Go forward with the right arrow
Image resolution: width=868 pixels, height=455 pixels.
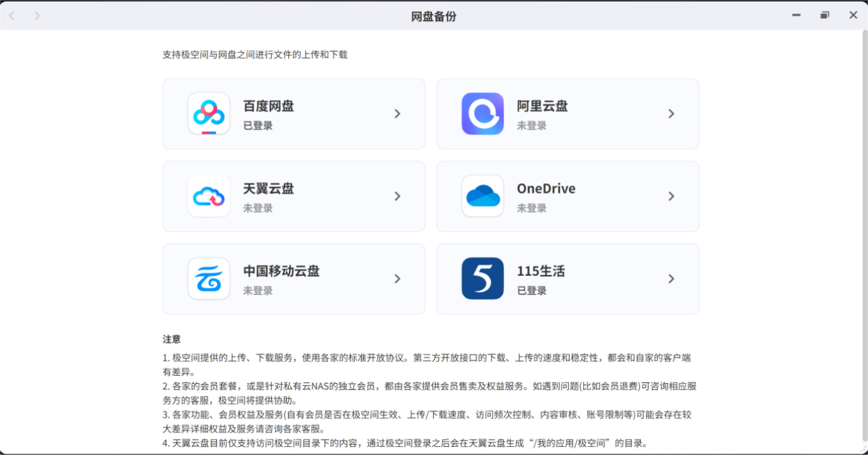[x=37, y=15]
